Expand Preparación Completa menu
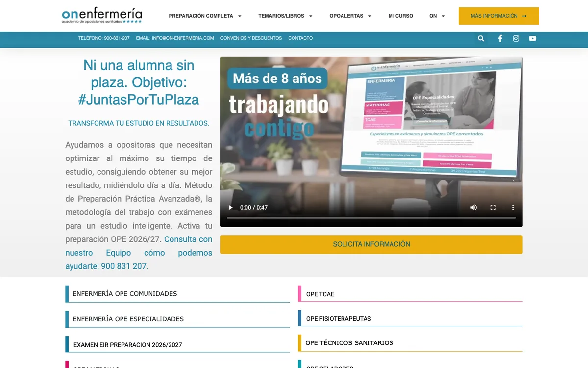Viewport: 588px width, 368px height. point(205,16)
